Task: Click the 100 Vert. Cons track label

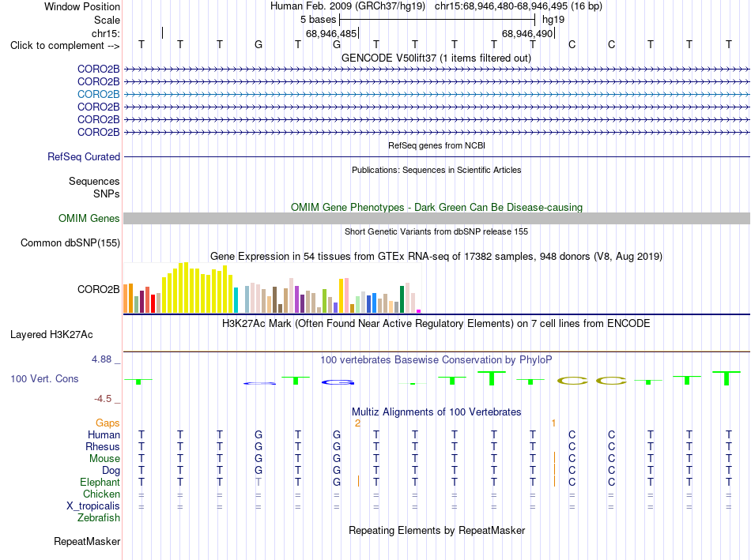Action: [44, 378]
